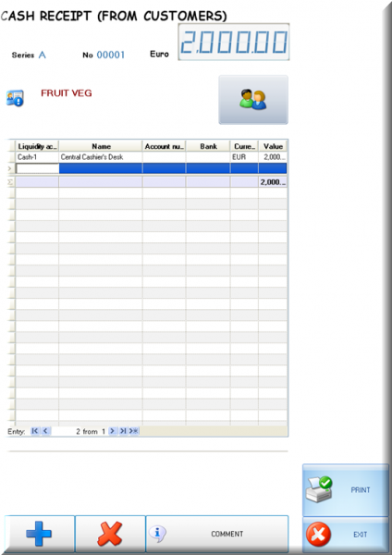Click the Currency column header
Viewport: 392px width, 555px height.
pos(244,146)
